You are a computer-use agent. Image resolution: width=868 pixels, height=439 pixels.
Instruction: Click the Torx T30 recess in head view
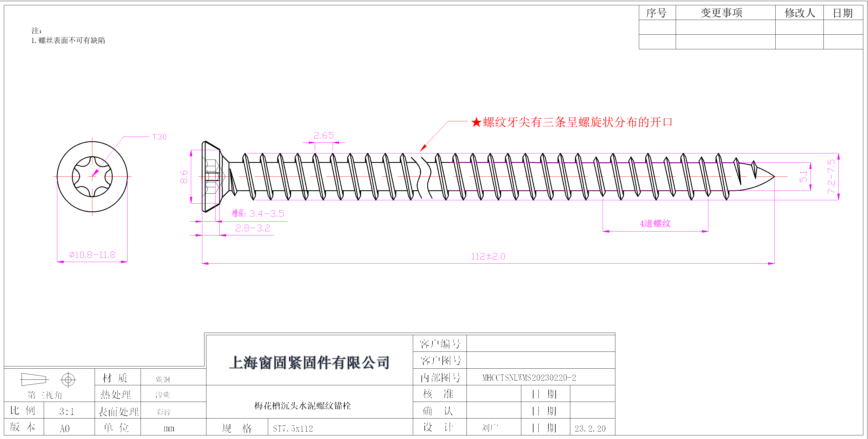92,176
